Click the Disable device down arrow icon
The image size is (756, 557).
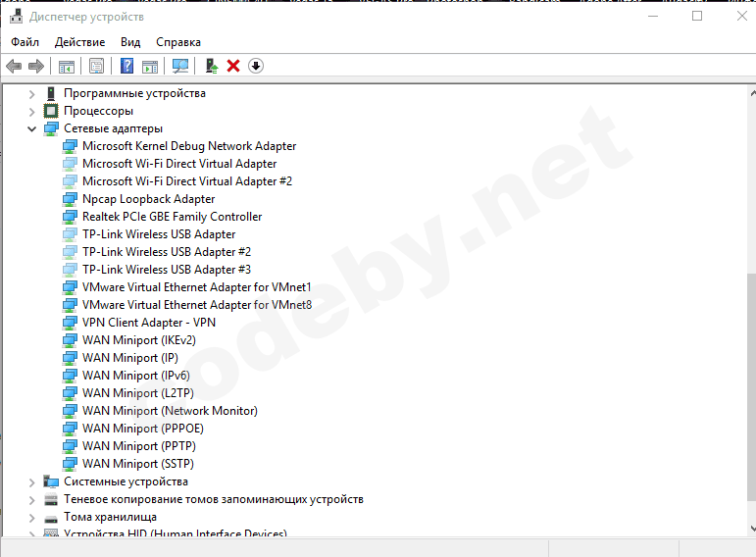coord(256,66)
